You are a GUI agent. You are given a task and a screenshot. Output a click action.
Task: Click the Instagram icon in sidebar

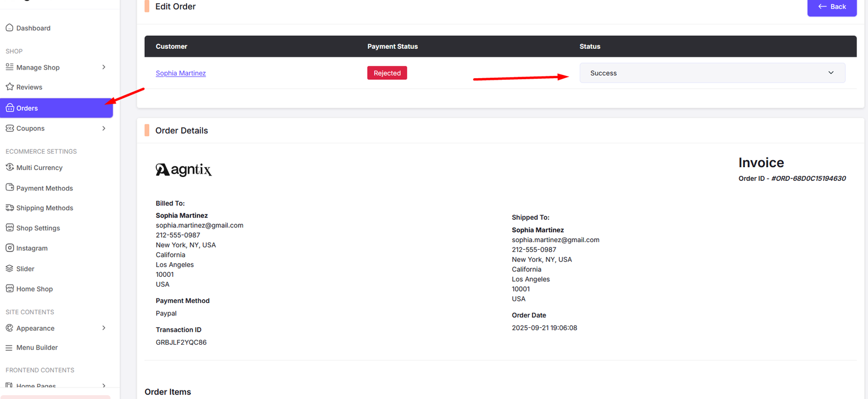(9, 248)
